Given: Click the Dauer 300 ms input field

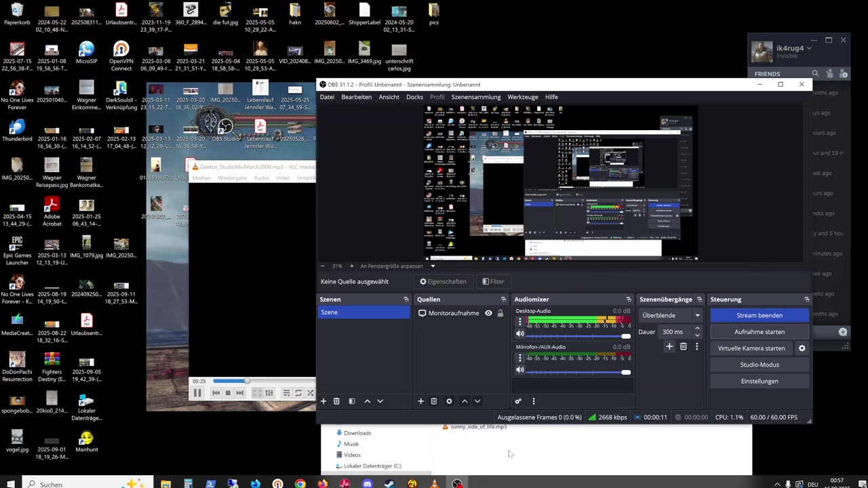Looking at the screenshot, I should click(675, 331).
